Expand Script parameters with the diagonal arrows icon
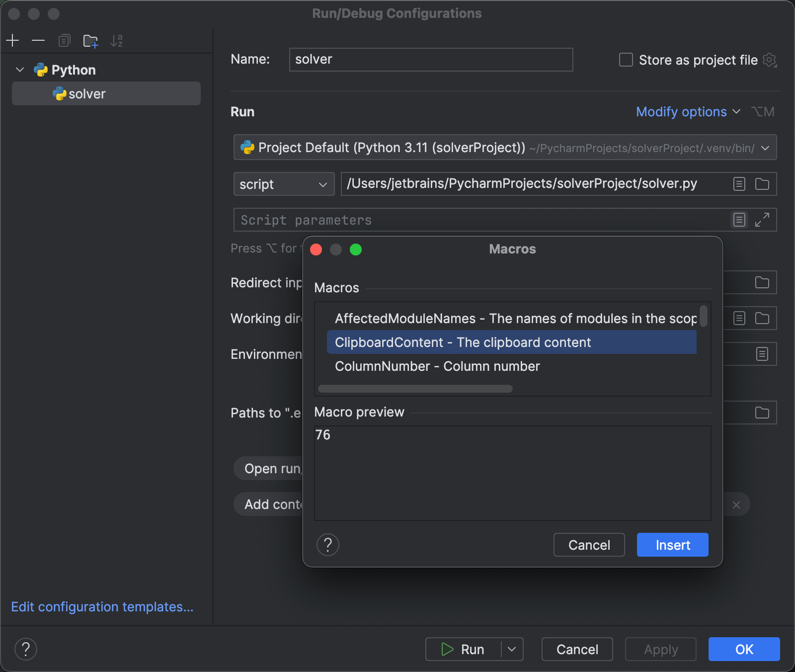This screenshot has width=795, height=672. pos(763,220)
